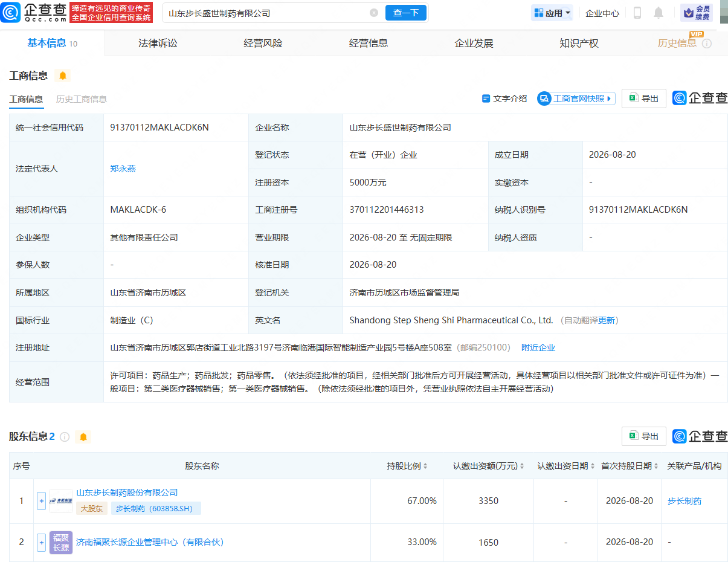Click 67.00% shareholding cell
The height and width of the screenshot is (562, 728).
click(x=422, y=501)
